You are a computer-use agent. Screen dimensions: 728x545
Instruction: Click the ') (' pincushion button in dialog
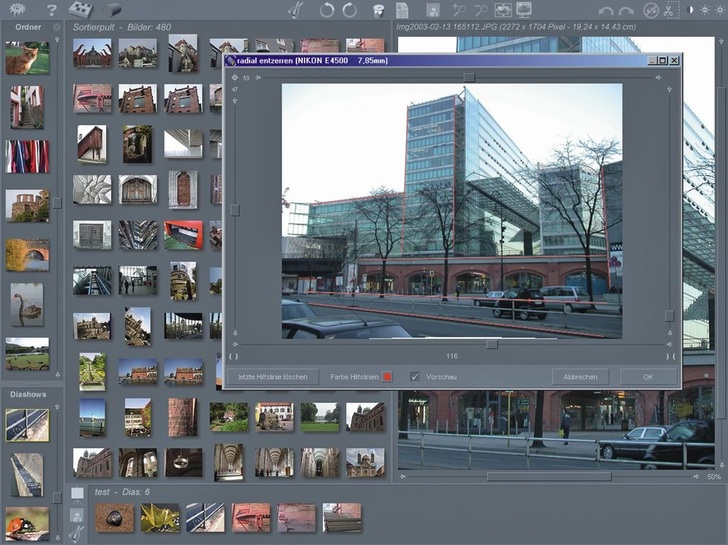coord(671,357)
